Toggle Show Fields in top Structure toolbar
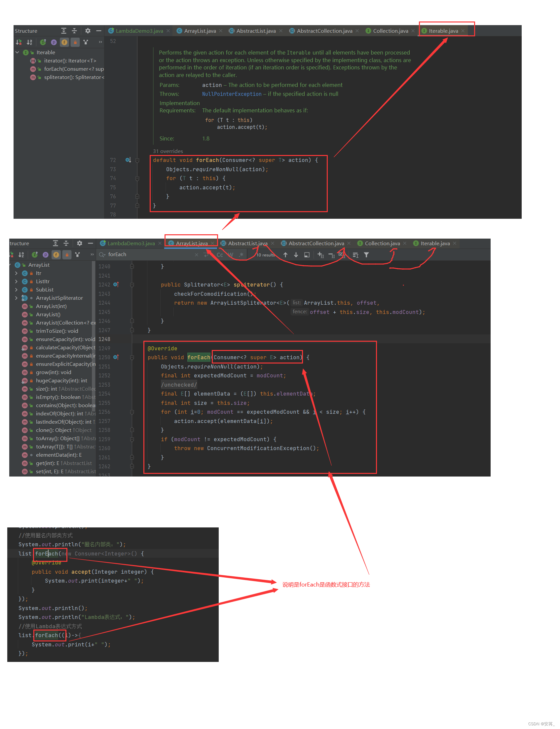The image size is (560, 729). pos(64,42)
